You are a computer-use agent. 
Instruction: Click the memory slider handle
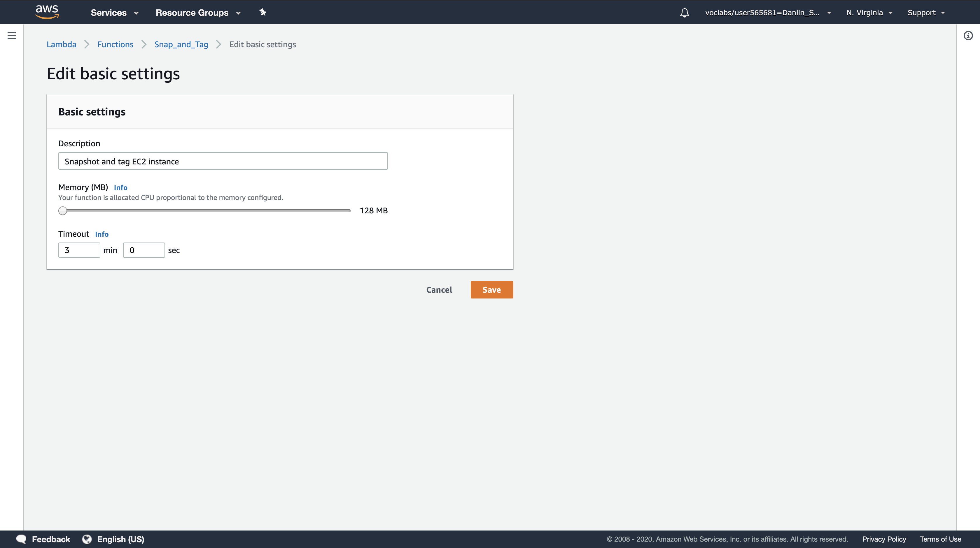pyautogui.click(x=63, y=211)
